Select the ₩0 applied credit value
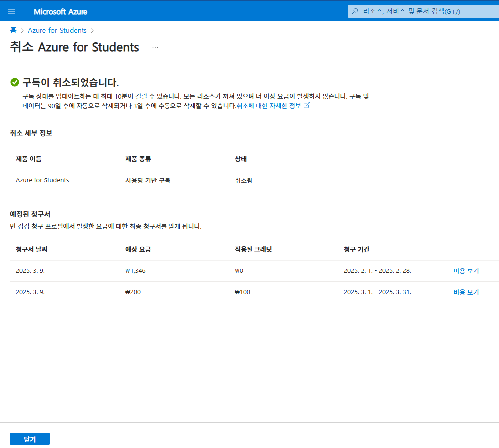This screenshot has height=448, width=499. click(239, 271)
